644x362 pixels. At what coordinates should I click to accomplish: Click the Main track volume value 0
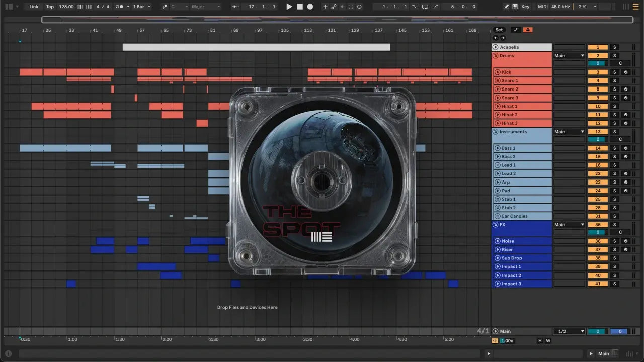pyautogui.click(x=598, y=331)
